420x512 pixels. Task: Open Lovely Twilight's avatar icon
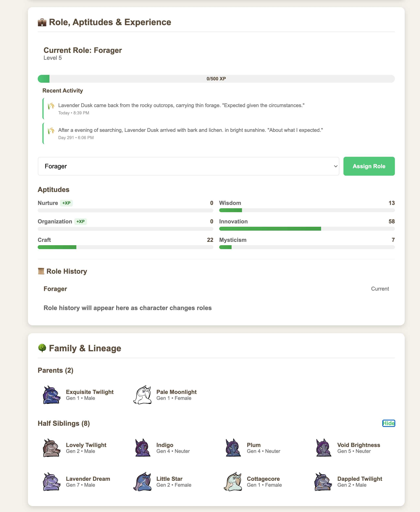pos(52,448)
